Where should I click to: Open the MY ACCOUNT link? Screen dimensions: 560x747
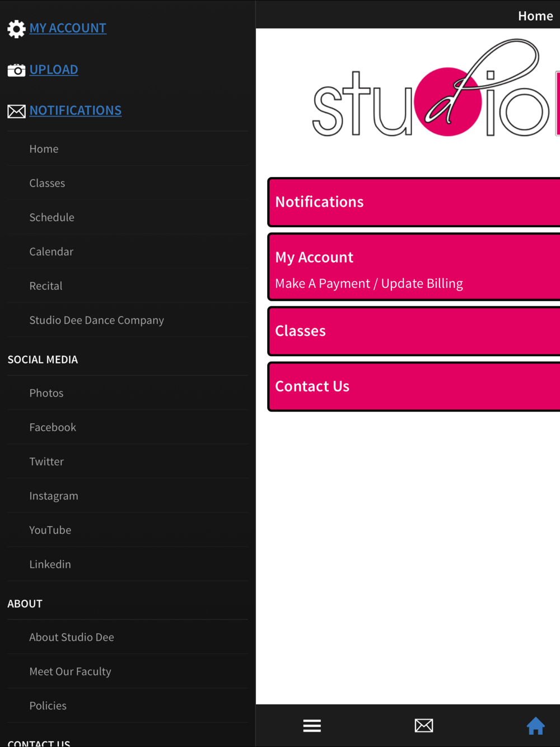[68, 28]
